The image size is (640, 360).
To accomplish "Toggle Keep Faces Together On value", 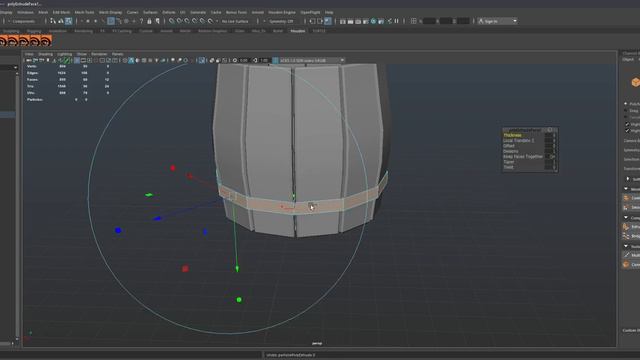I will pos(551,157).
